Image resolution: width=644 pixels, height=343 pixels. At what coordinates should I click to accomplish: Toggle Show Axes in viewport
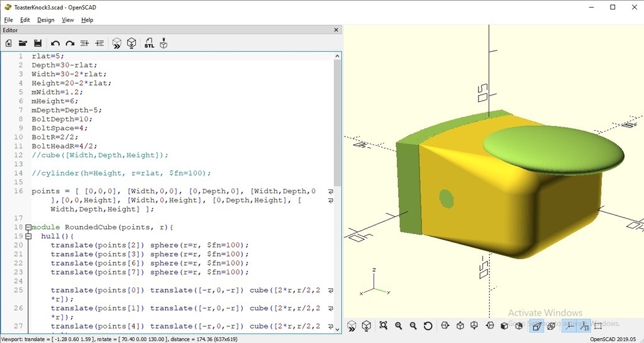tap(569, 325)
